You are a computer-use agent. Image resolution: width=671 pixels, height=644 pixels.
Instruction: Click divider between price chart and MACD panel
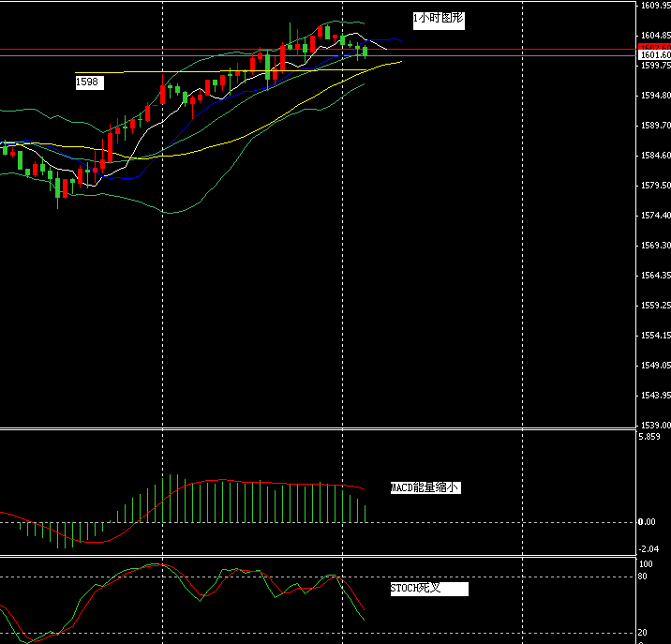[x=319, y=429]
